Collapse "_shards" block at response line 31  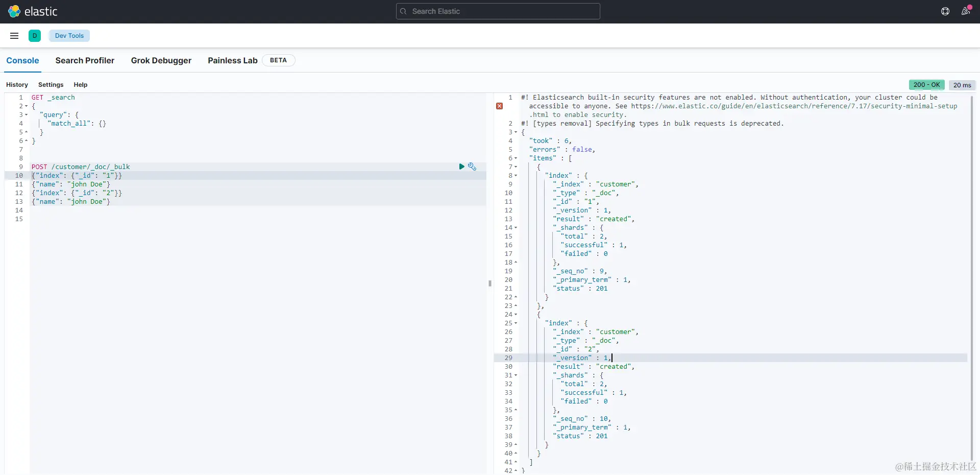point(516,375)
